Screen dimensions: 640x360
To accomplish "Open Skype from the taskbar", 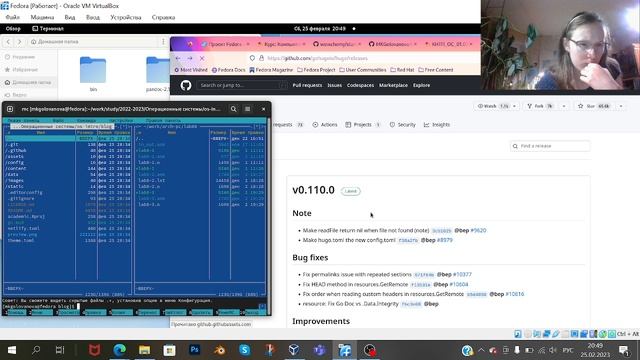I will [244, 350].
